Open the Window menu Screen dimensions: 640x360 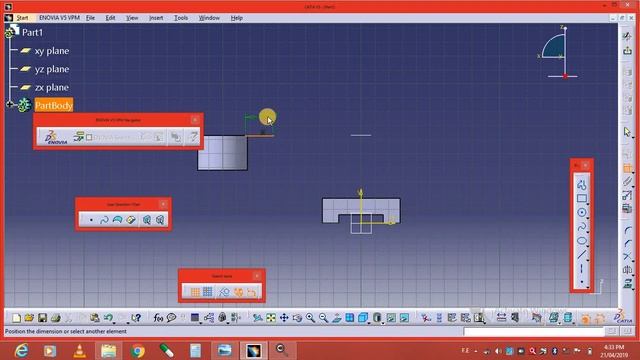[x=209, y=18]
